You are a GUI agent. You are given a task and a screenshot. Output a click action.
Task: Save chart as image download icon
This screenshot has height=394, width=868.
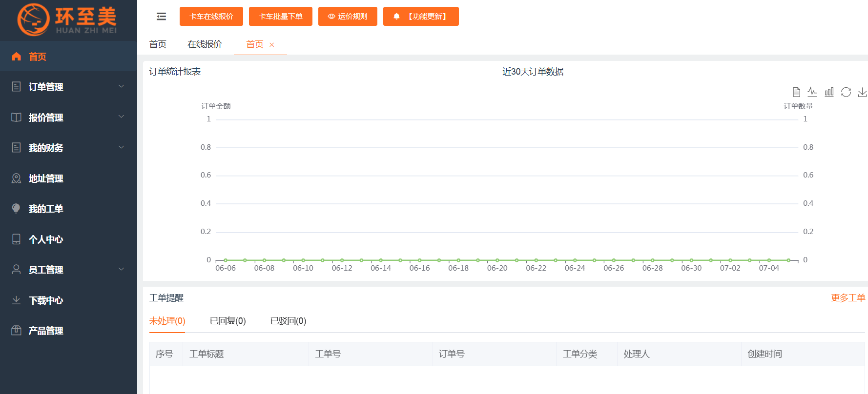click(863, 92)
